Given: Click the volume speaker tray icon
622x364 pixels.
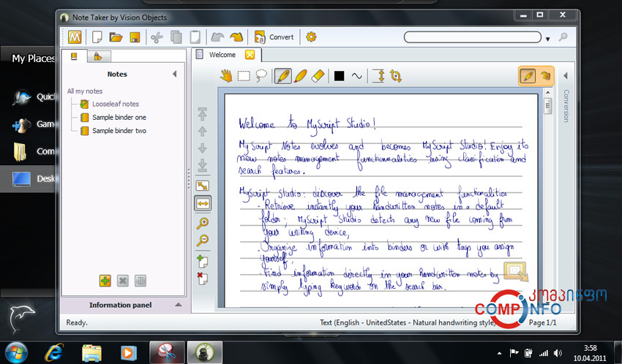Looking at the screenshot, I should pos(558,353).
